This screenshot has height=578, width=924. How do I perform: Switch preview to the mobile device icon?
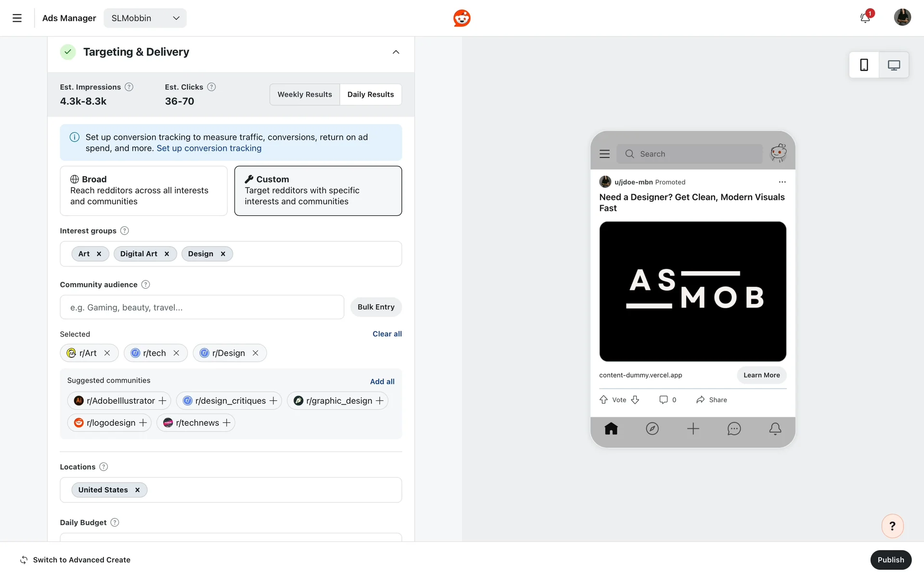pyautogui.click(x=864, y=65)
